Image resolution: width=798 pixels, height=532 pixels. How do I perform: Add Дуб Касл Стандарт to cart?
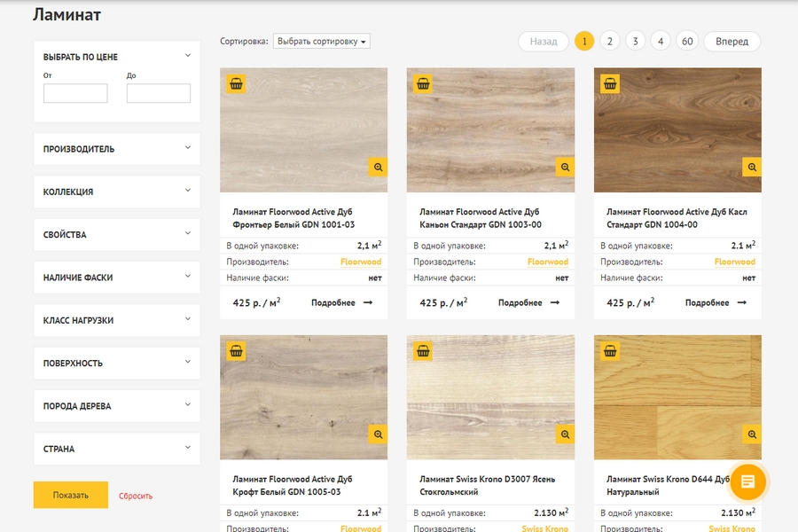tap(610, 84)
